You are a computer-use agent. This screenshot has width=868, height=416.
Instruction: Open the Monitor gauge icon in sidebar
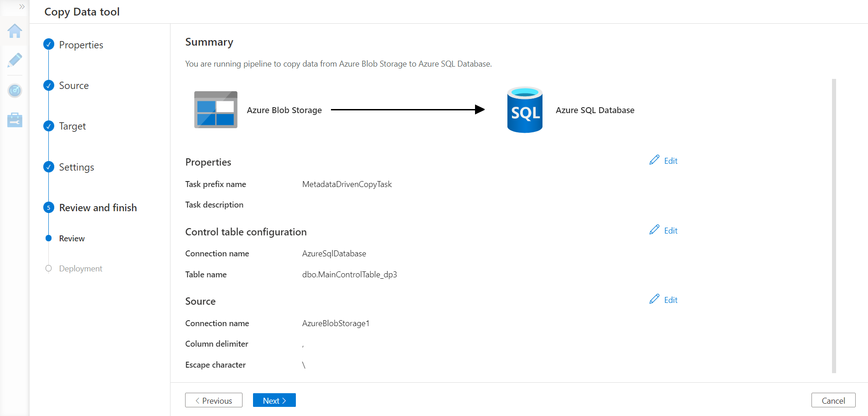pos(15,90)
